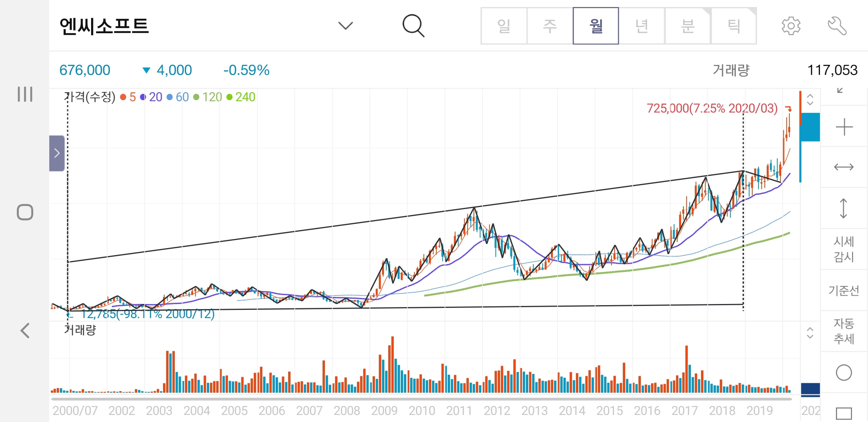This screenshot has width=868, height=422.
Task: Adjust volume chart height stepper
Action: tap(810, 333)
